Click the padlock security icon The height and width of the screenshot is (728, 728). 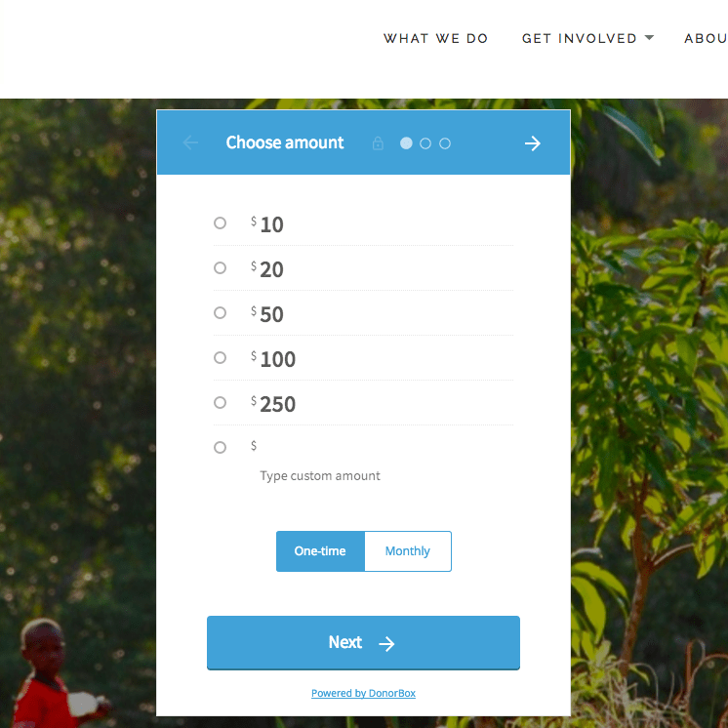point(378,143)
